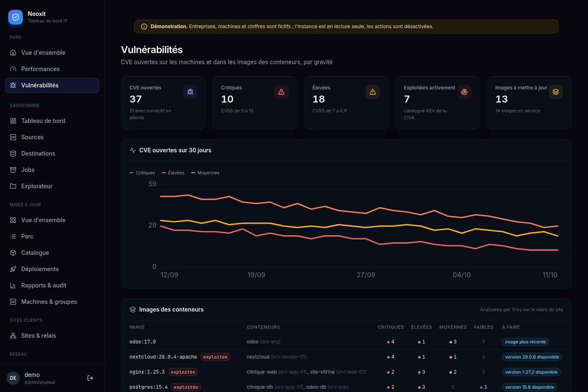The width and height of the screenshot is (588, 392).
Task: Click the yellow warning icon in Élevées card
Action: (373, 92)
